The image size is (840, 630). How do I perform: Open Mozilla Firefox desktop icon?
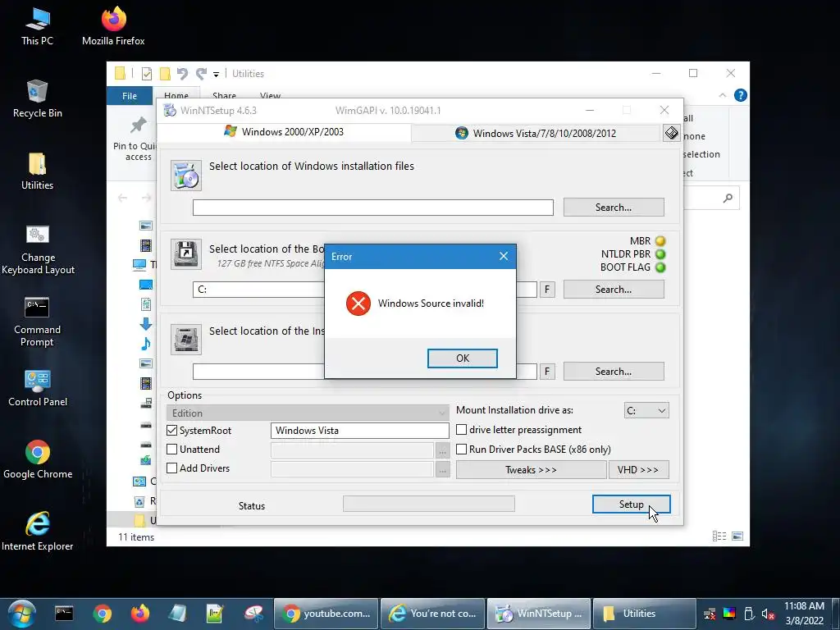click(113, 26)
